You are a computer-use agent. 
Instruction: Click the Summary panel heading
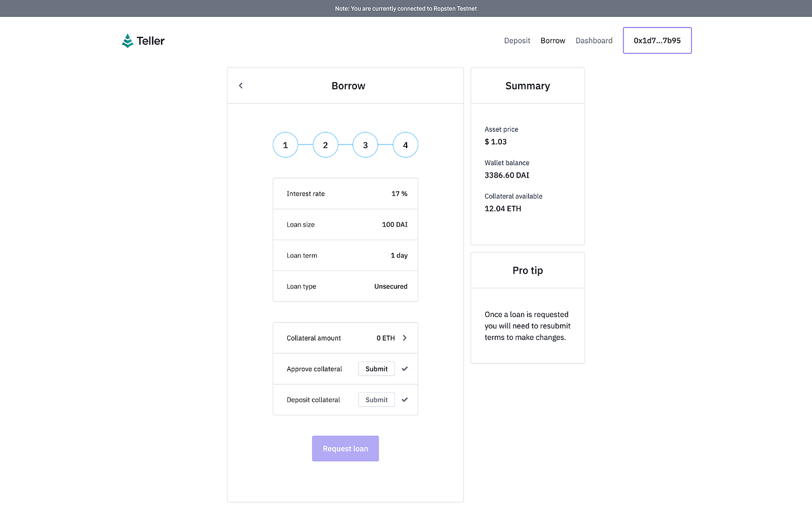point(528,86)
